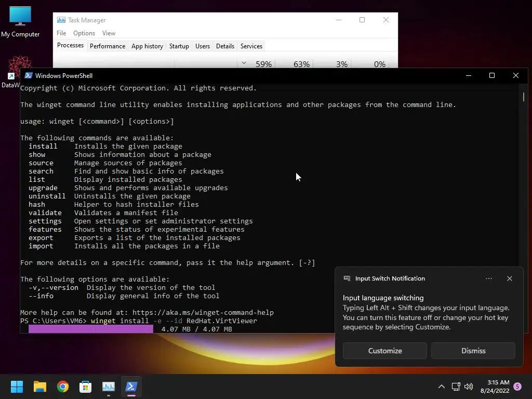The image size is (532, 399).
Task: Switch to the Performance tab
Action: pos(108,46)
